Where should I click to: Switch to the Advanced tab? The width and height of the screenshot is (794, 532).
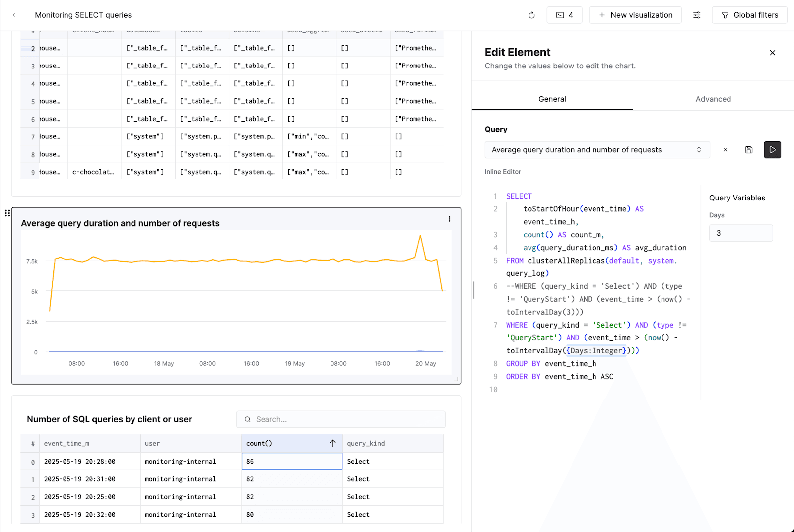713,99
